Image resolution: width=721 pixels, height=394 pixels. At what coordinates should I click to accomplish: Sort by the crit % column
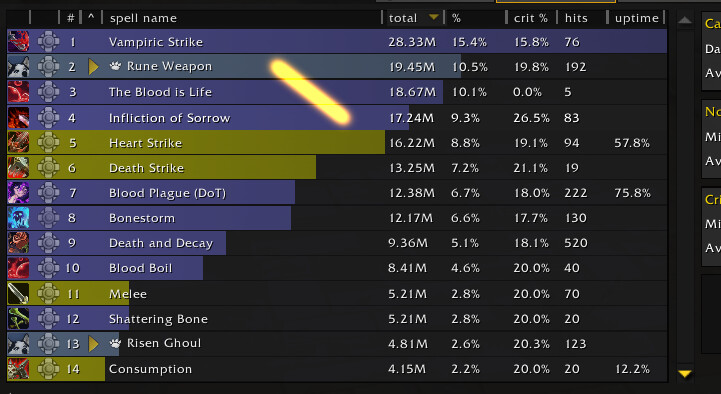pos(531,18)
